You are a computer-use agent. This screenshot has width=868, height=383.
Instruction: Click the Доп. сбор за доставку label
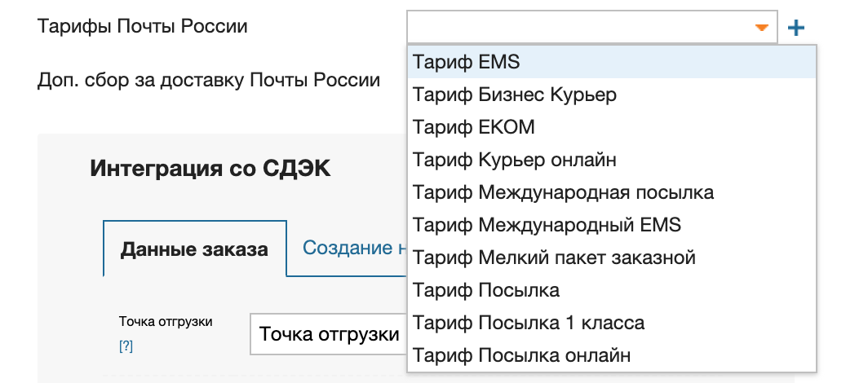[x=208, y=80]
